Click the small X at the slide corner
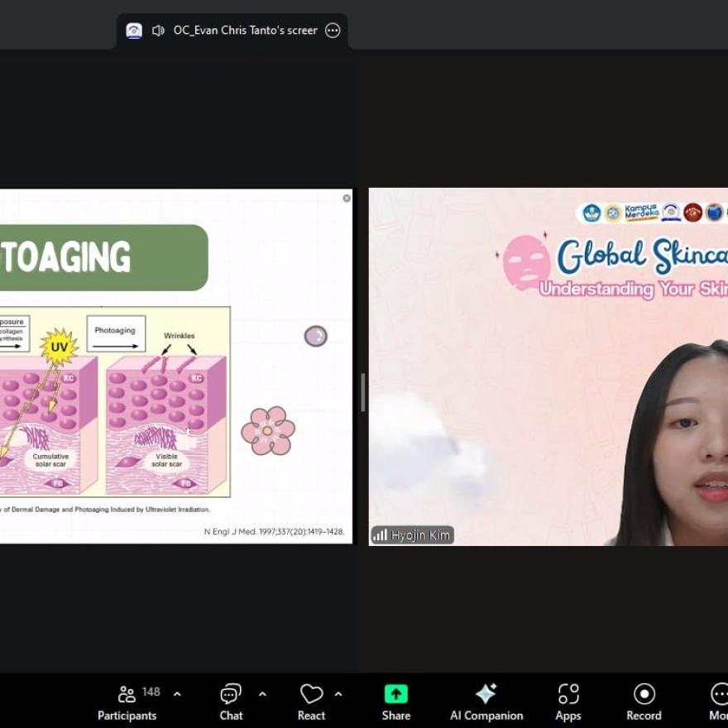Viewport: 728px width, 728px height. (x=347, y=199)
